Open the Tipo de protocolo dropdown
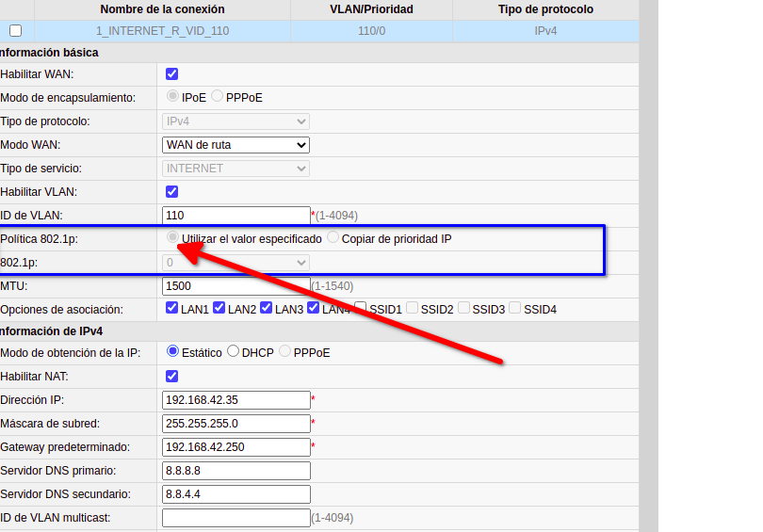Viewport: 763px width, 532px height. coord(235,121)
